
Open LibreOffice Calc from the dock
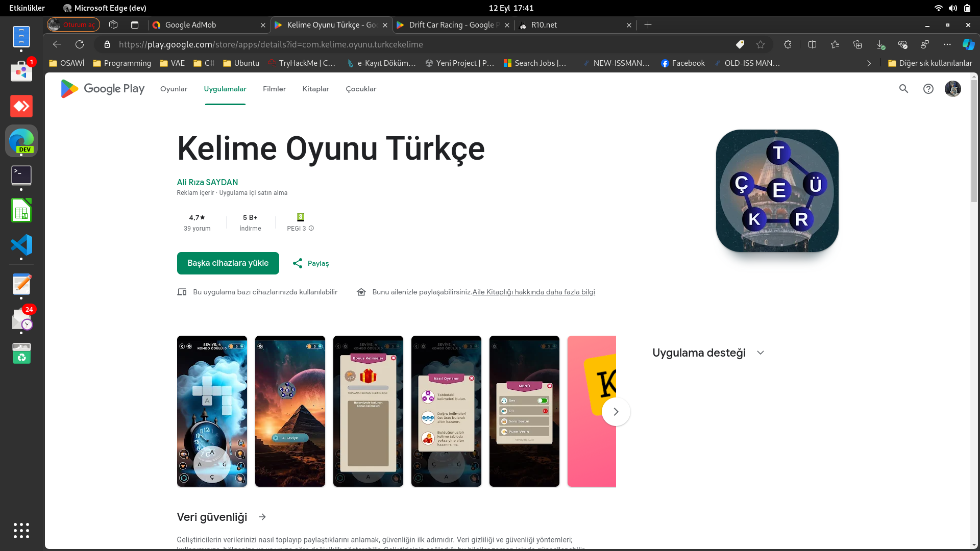(x=21, y=210)
